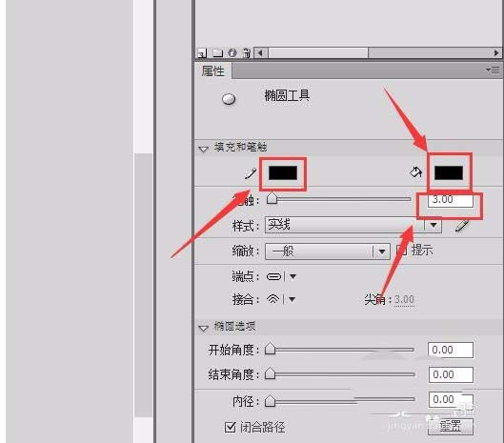Click the new symbol icon in library

coord(202,53)
